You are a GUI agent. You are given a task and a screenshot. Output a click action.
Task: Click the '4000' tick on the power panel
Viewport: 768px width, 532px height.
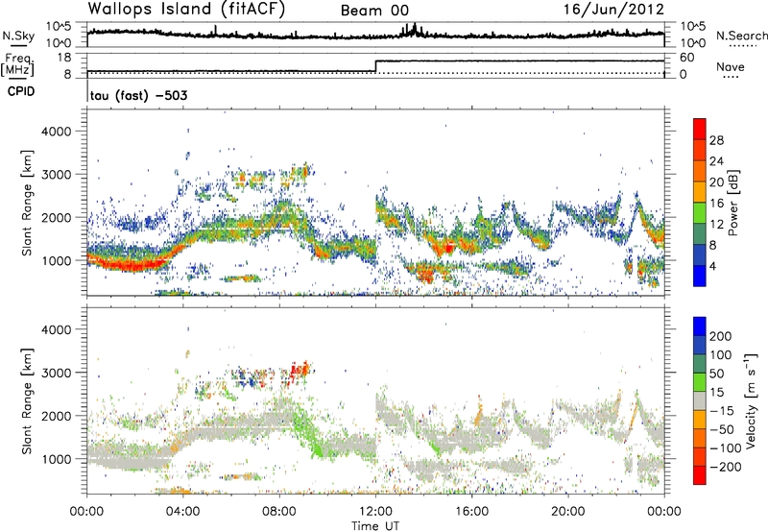click(56, 132)
